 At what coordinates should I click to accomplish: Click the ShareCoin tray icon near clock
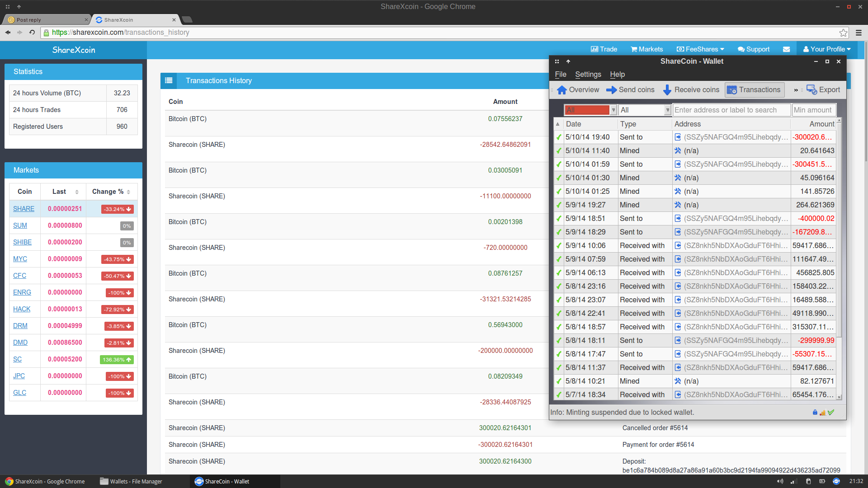pos(836,481)
